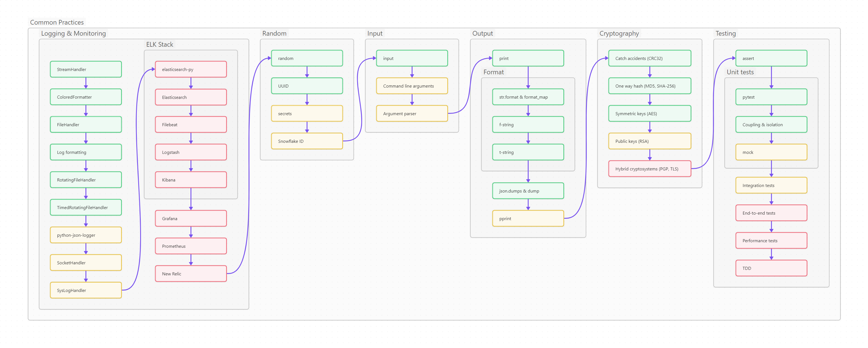The width and height of the screenshot is (868, 348).
Task: Select the pprint node
Action: 528,218
